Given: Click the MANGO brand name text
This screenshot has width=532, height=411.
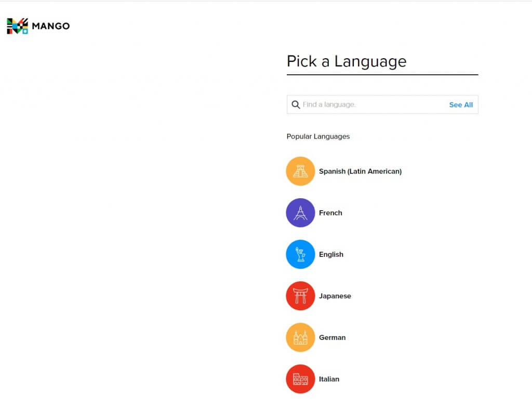Looking at the screenshot, I should 50,24.
